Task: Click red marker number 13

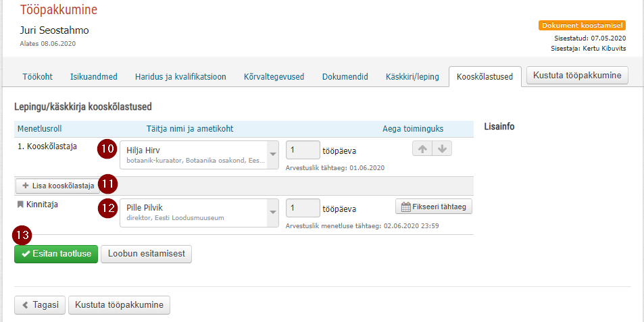Action: pos(22,235)
